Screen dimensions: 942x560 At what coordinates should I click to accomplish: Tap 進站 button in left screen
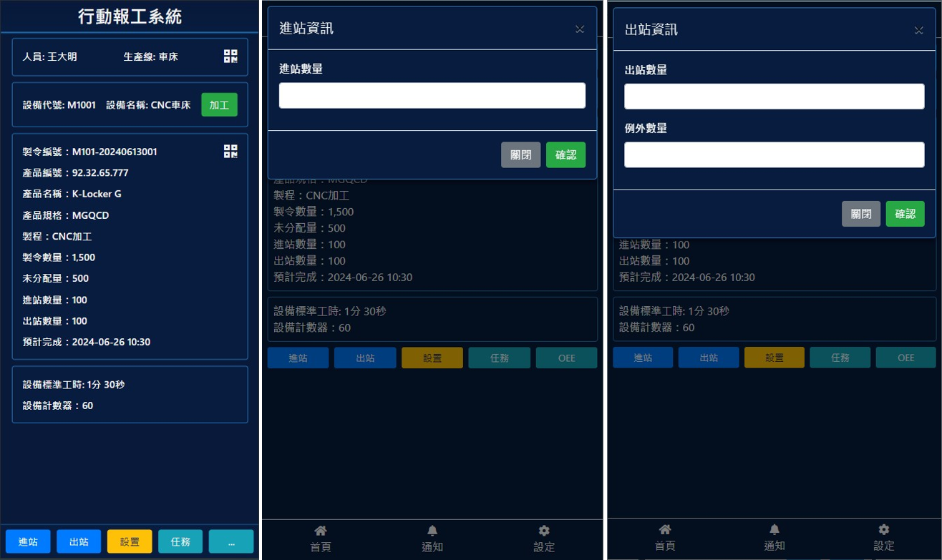pyautogui.click(x=28, y=542)
